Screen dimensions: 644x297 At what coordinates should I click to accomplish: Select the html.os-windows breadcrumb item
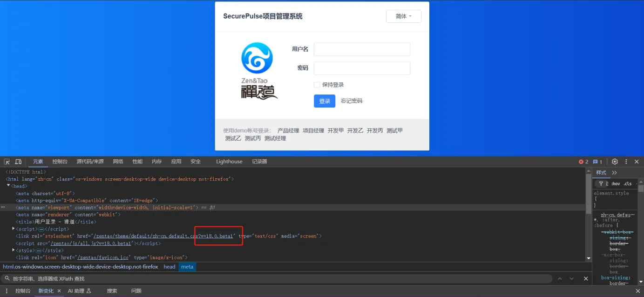pyautogui.click(x=81, y=267)
